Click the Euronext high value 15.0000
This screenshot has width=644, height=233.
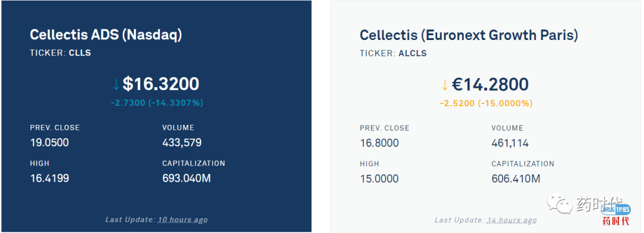click(x=379, y=179)
